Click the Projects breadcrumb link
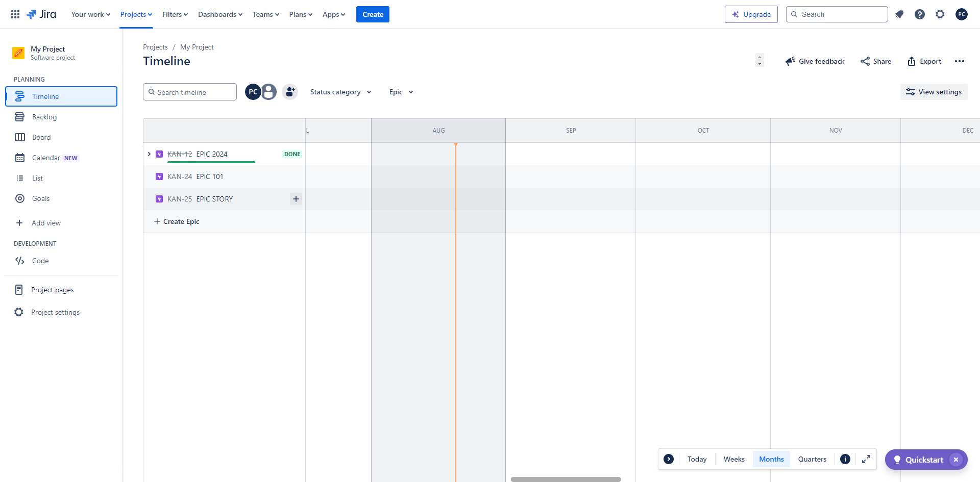The image size is (980, 482). coord(155,47)
